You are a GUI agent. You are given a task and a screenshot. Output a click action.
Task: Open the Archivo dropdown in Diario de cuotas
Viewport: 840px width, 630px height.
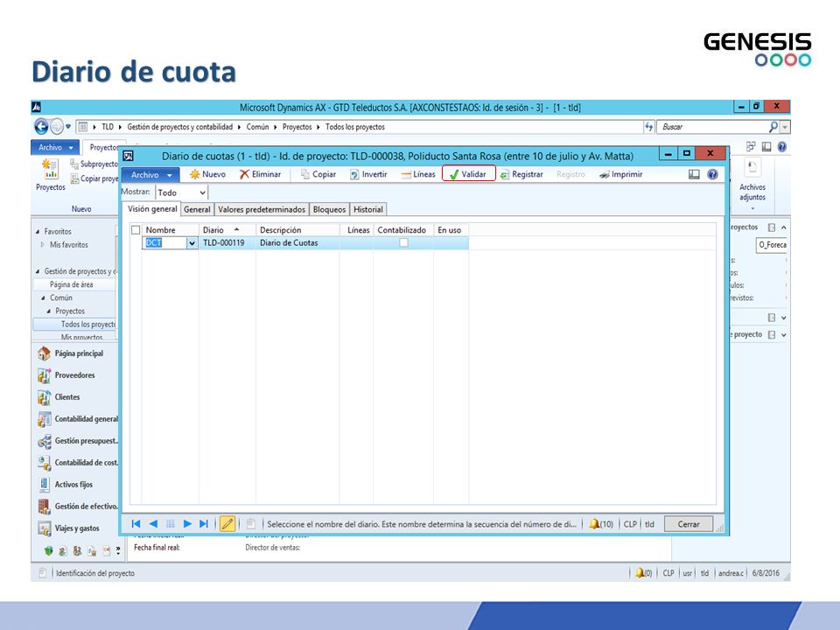150,175
